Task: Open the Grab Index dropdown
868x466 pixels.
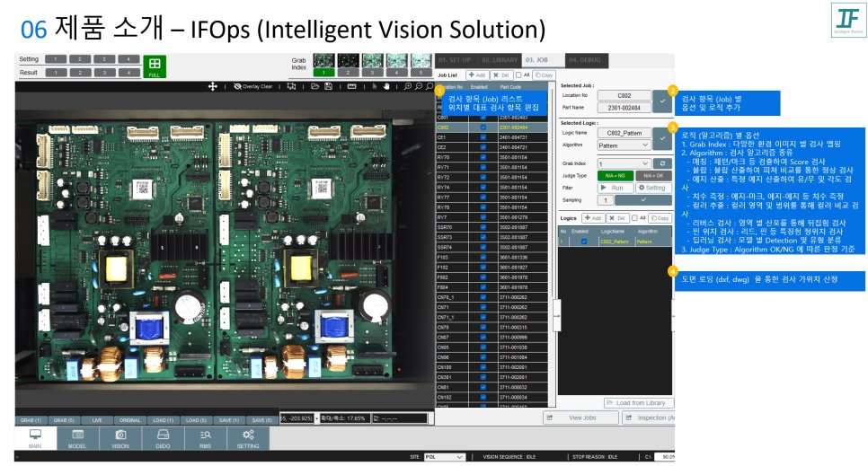Action: [624, 163]
